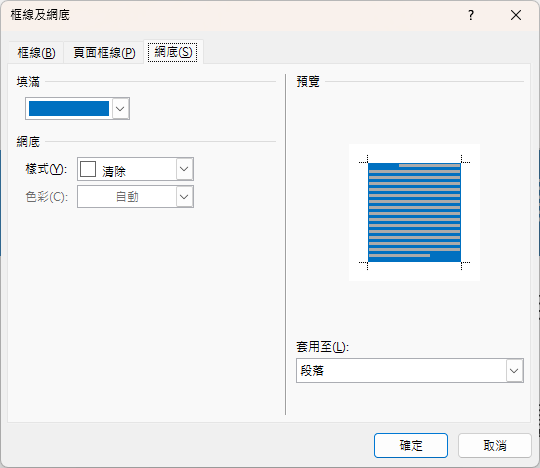Expand the 套用至 dropdown arrow
The height and width of the screenshot is (468, 540).
pos(514,371)
